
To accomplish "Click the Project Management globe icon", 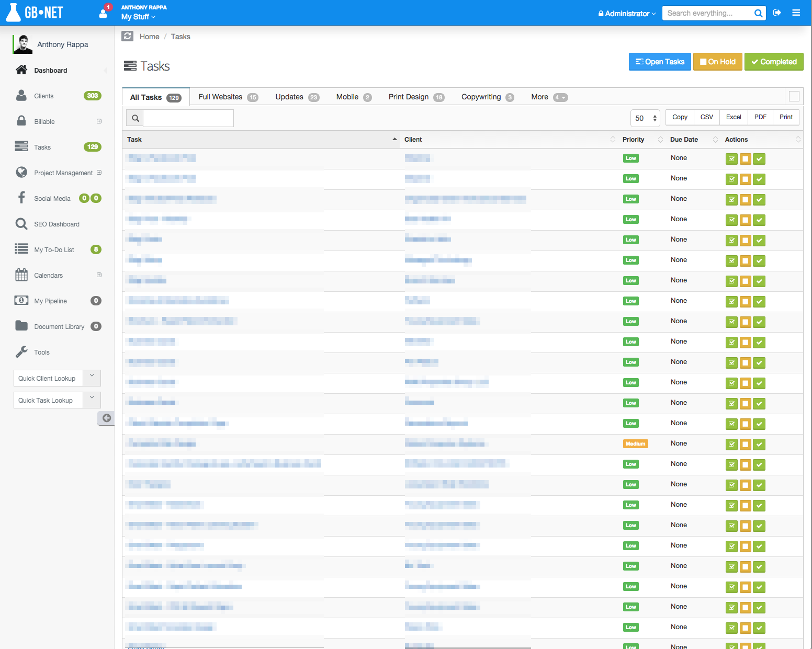I will click(x=21, y=172).
